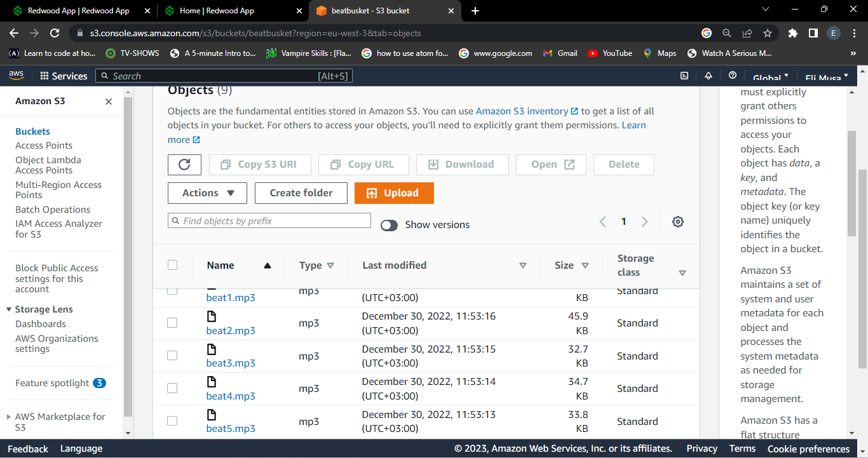The width and height of the screenshot is (868, 458).
Task: Show more bookmarks chevron
Action: point(853,53)
